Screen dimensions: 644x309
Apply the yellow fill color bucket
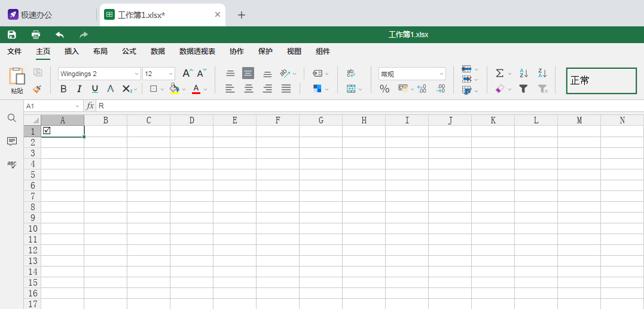(x=175, y=89)
